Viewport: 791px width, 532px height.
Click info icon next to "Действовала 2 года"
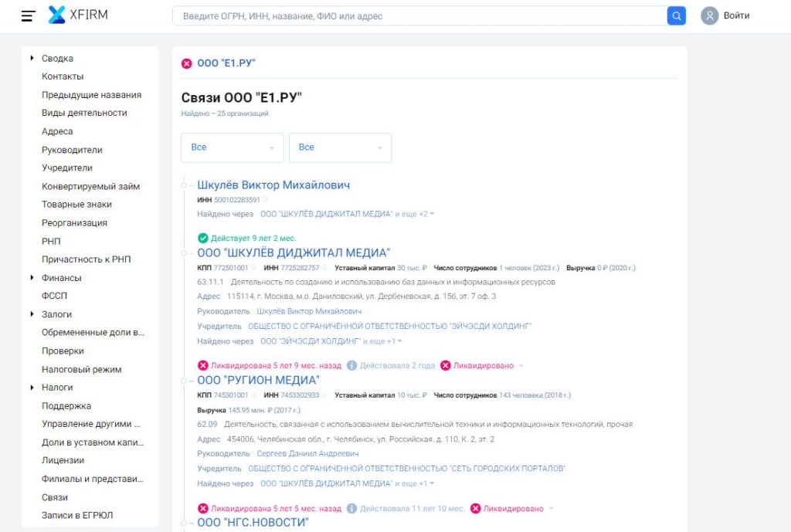click(x=351, y=365)
